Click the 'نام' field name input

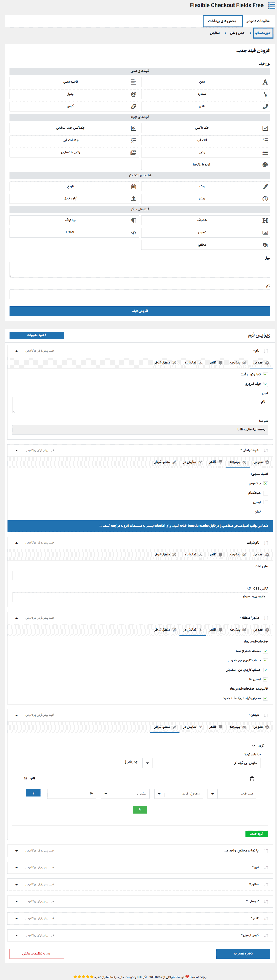coord(140,294)
